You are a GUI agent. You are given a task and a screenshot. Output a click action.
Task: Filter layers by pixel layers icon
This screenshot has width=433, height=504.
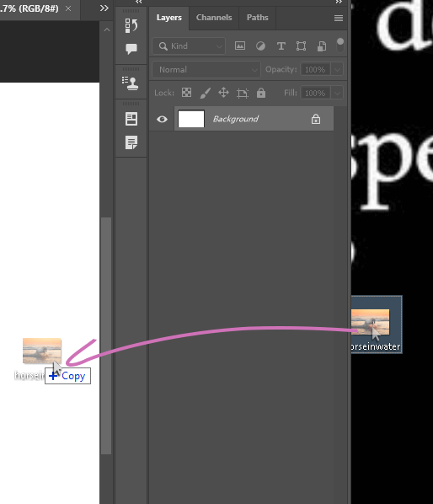(x=240, y=46)
